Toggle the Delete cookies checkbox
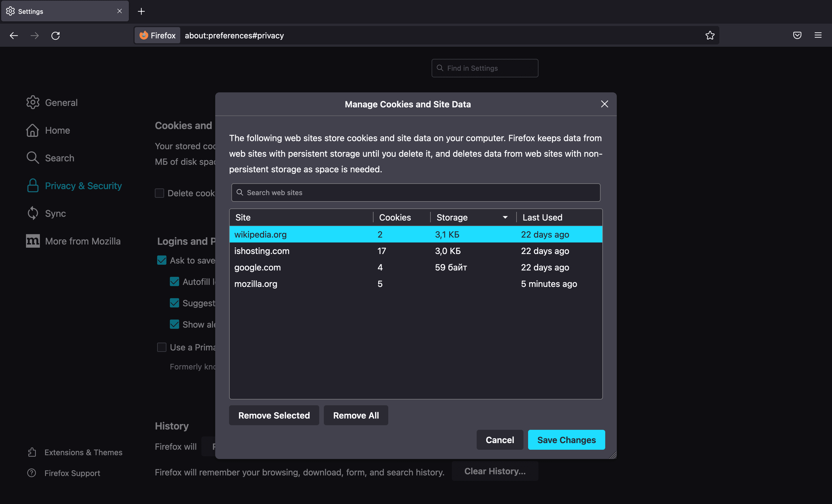This screenshot has width=832, height=504. pos(159,193)
